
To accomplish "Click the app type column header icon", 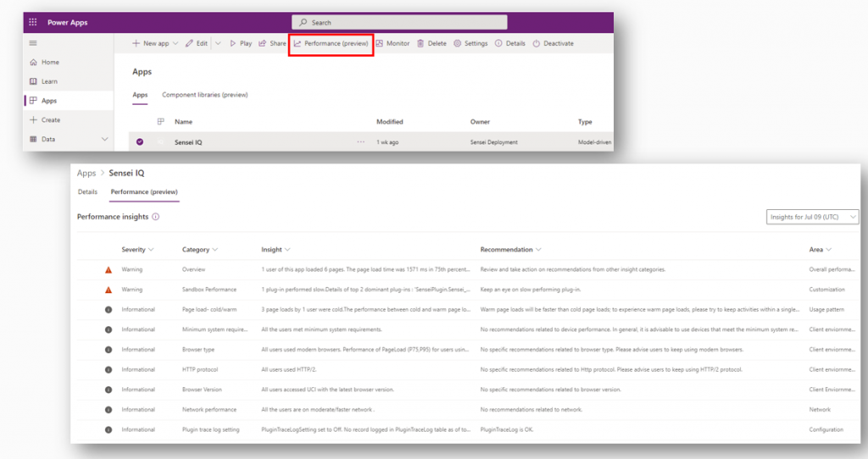I will coord(160,122).
